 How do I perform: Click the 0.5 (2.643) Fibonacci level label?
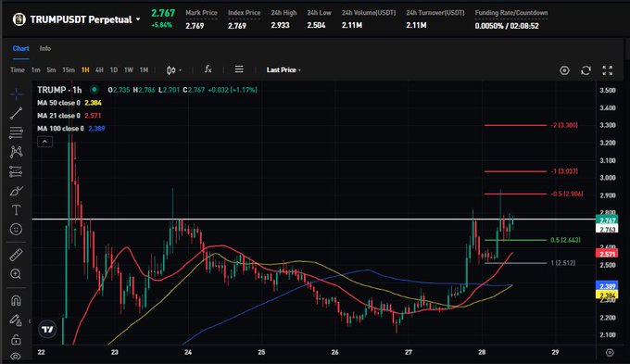click(x=565, y=240)
